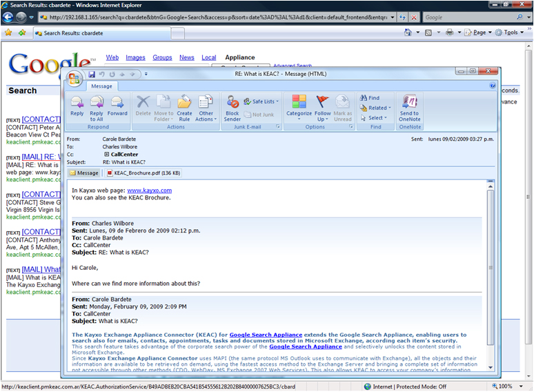Viewport: 534px width, 392px height.
Task: Open the Select dropdown
Action: tap(374, 118)
